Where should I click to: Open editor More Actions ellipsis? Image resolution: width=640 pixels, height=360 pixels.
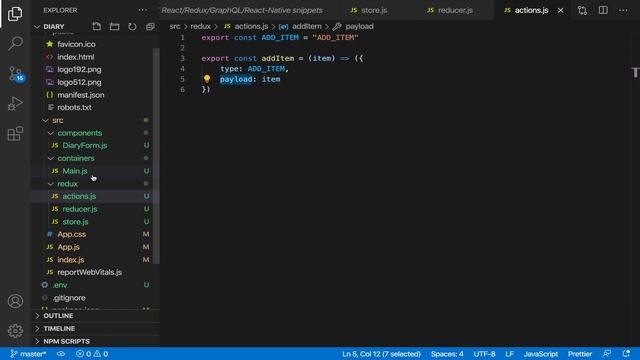[x=623, y=10]
